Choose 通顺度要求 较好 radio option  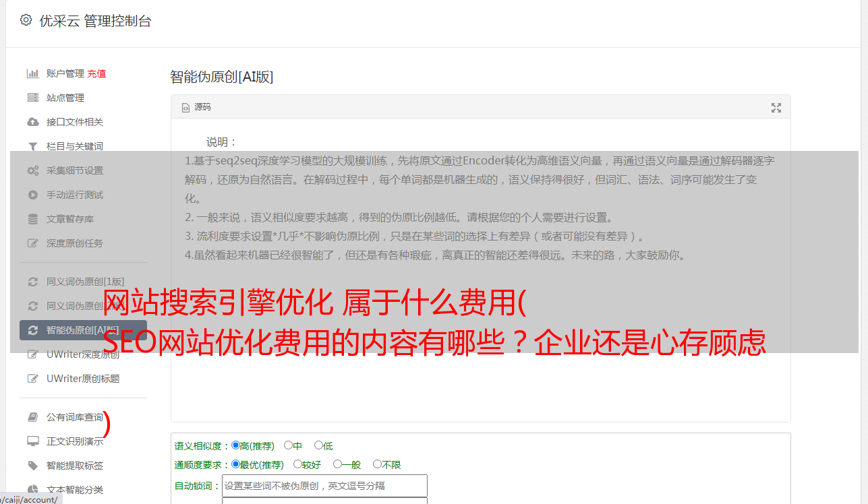click(x=297, y=464)
